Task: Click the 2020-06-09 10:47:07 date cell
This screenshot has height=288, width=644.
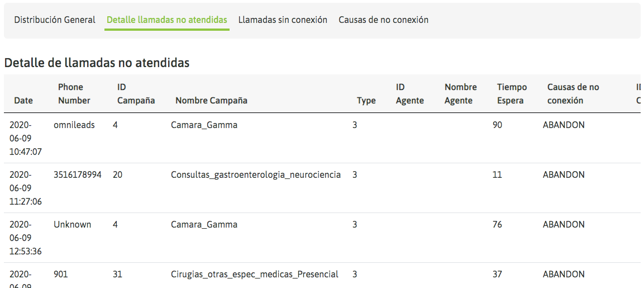Action: click(x=25, y=138)
